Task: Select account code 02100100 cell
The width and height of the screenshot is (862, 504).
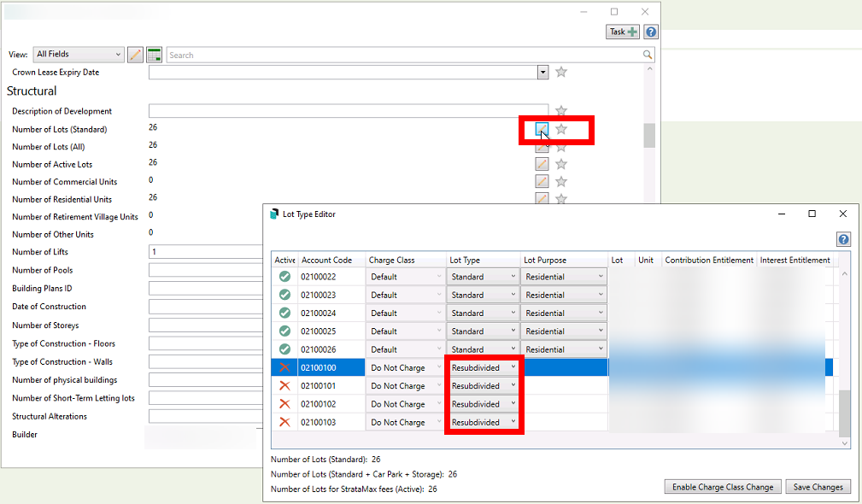Action: pyautogui.click(x=331, y=367)
